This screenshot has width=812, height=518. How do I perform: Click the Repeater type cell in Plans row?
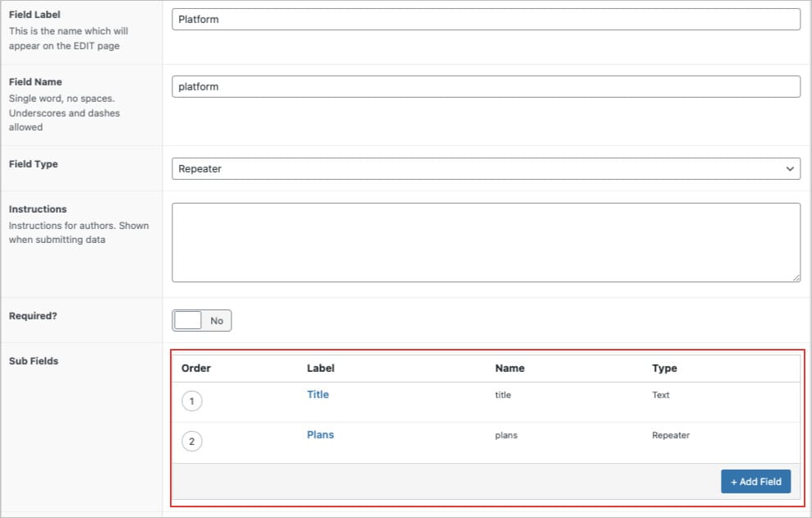coord(671,435)
